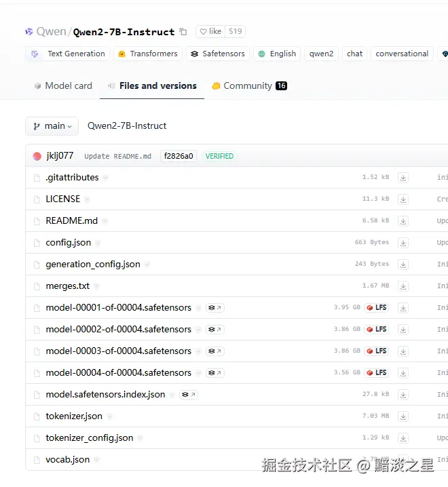Viewport: 448px width, 487px height.
Task: Open generation_config.json file
Action: pyautogui.click(x=93, y=265)
